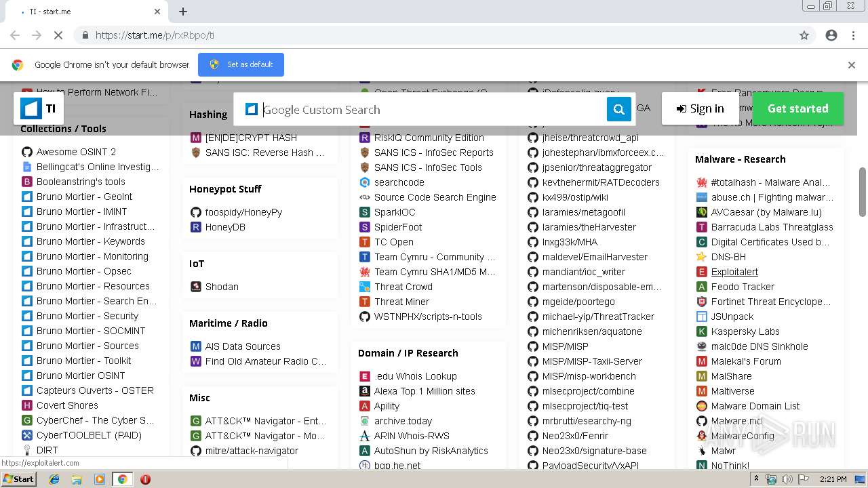Open the MISP/MISP repository link

[x=565, y=346]
